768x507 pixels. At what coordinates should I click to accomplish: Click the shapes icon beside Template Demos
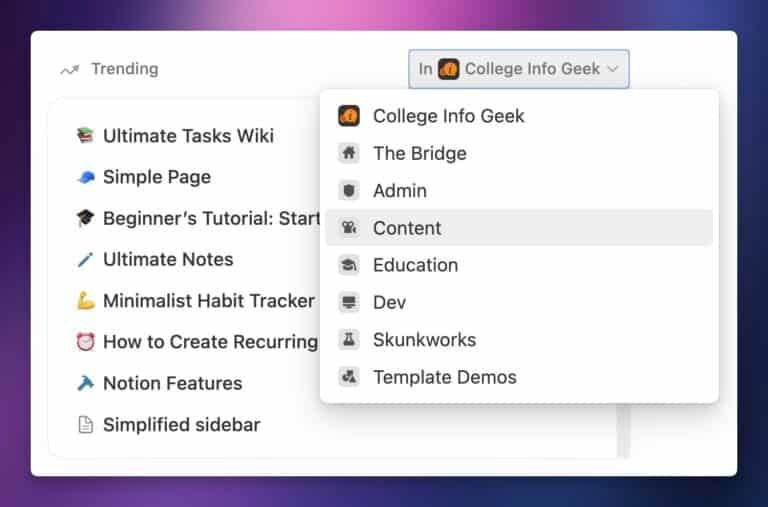click(348, 377)
